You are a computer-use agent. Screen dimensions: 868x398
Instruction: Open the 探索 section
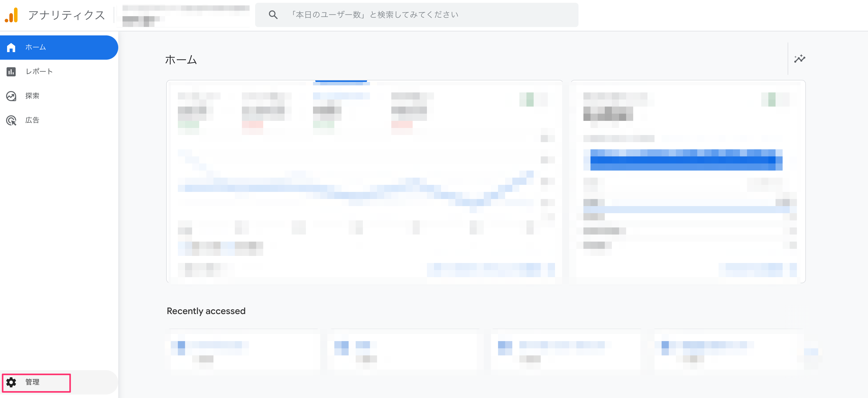59,96
